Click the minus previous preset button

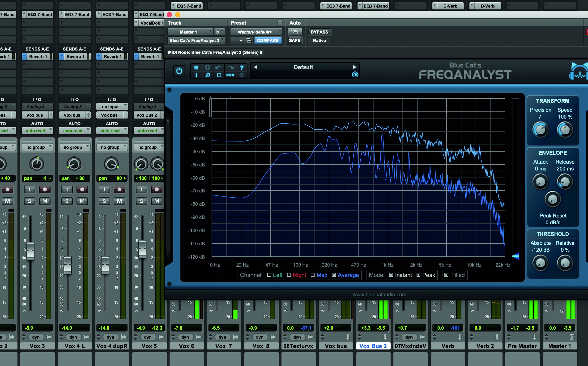coord(233,40)
